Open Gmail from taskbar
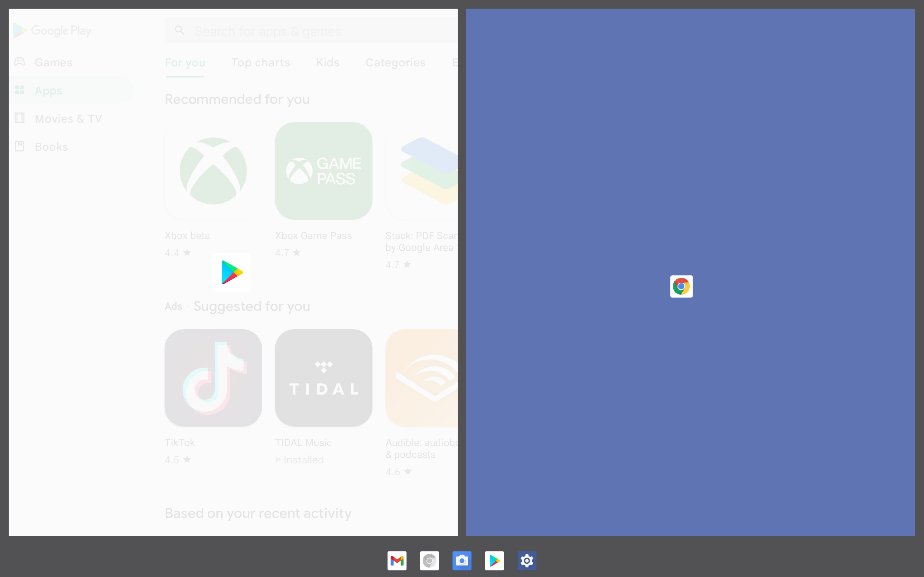 coord(397,560)
